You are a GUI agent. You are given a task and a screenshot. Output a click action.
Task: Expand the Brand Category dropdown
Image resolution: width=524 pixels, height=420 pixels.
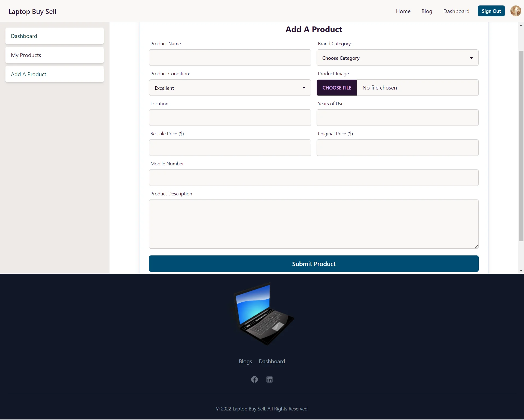(x=398, y=58)
